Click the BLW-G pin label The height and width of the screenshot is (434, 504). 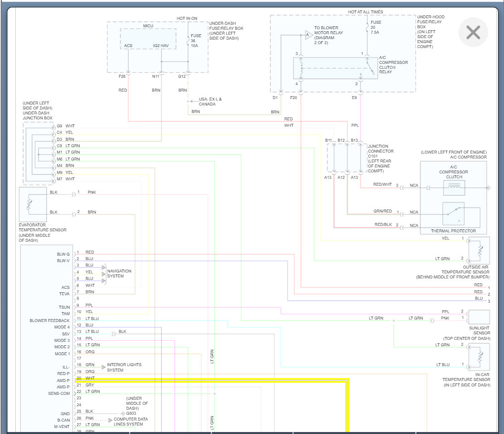(x=63, y=254)
